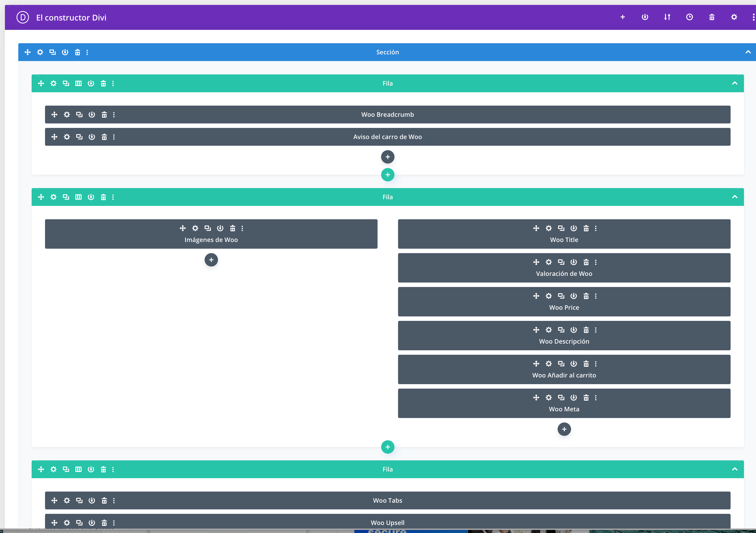756x533 pixels.
Task: Collapse the second Fila row
Action: [735, 197]
